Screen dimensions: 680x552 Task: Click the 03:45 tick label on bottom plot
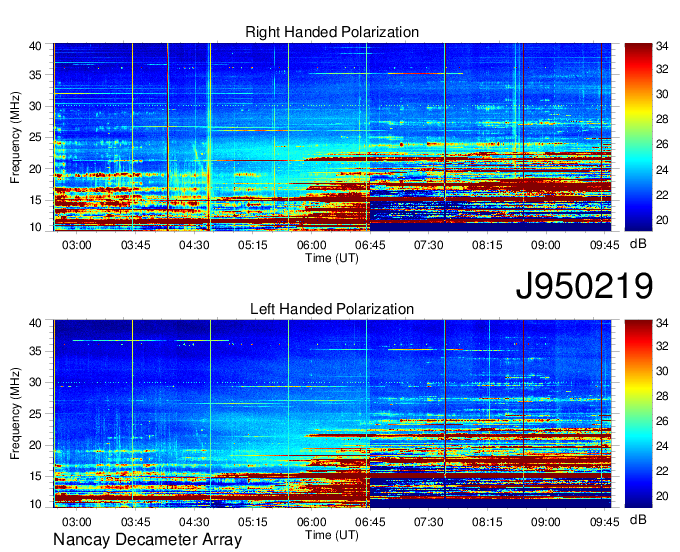point(135,522)
